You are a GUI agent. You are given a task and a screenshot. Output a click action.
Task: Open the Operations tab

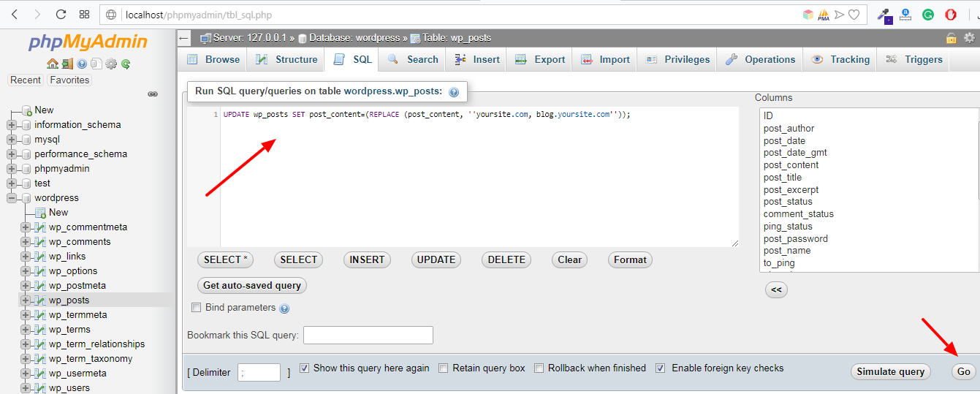760,60
